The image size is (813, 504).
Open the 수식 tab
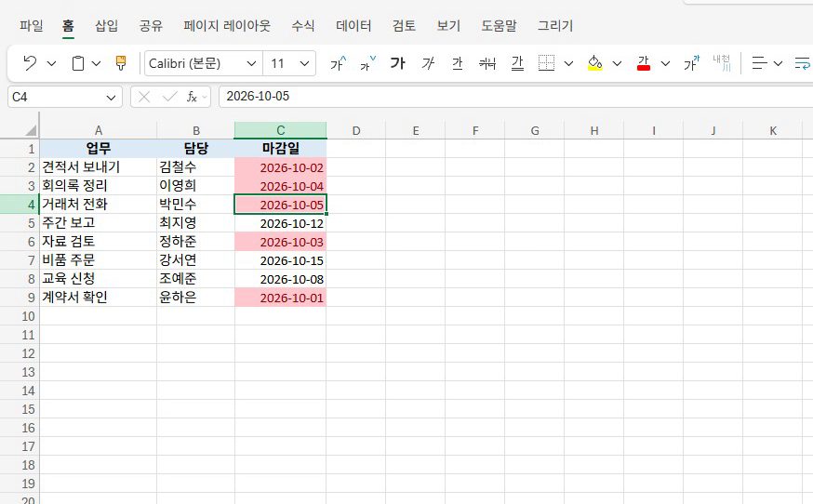pos(303,25)
